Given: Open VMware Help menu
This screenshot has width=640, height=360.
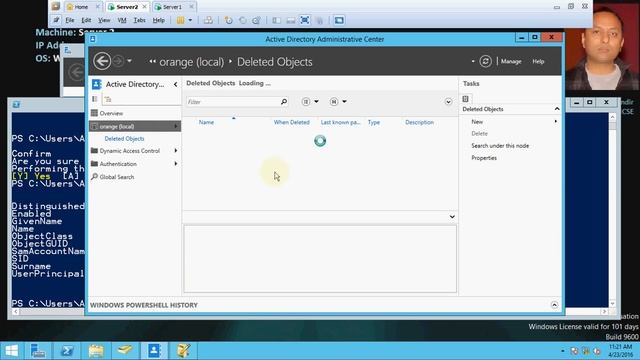Looking at the screenshot, I should 158,20.
